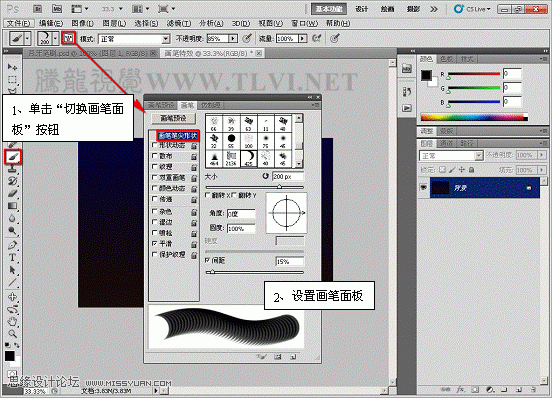The height and width of the screenshot is (398, 552).
Task: Select the Clone Stamp tool
Action: click(12, 169)
